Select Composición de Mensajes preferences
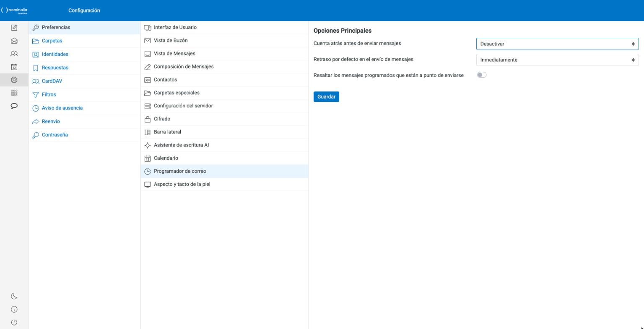Viewport: 644px width, 329px height. coord(224,66)
